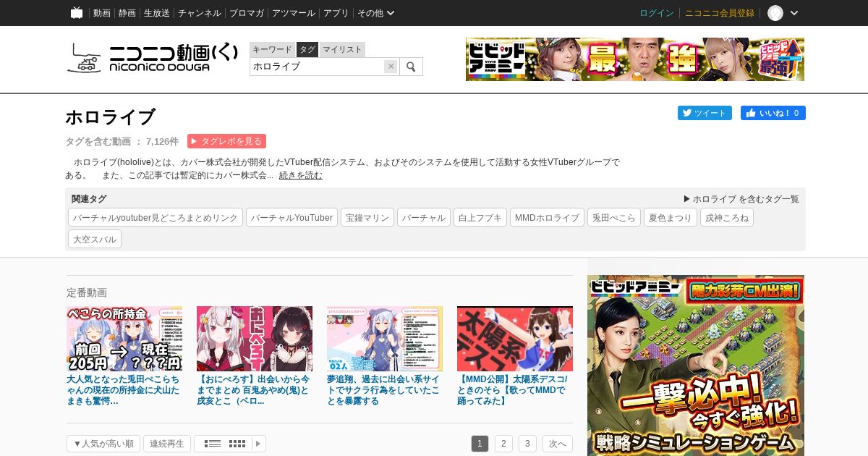
Task: Go to page 3 of results
Action: point(527,444)
